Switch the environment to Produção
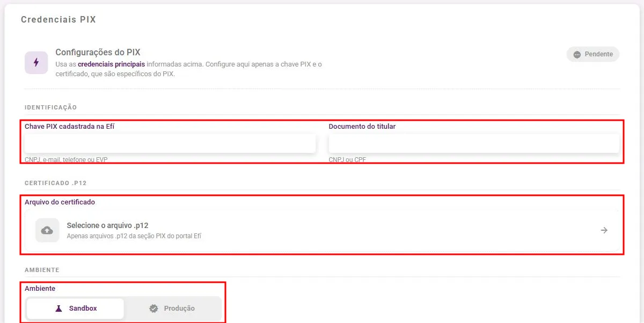The width and height of the screenshot is (644, 323). point(172,309)
